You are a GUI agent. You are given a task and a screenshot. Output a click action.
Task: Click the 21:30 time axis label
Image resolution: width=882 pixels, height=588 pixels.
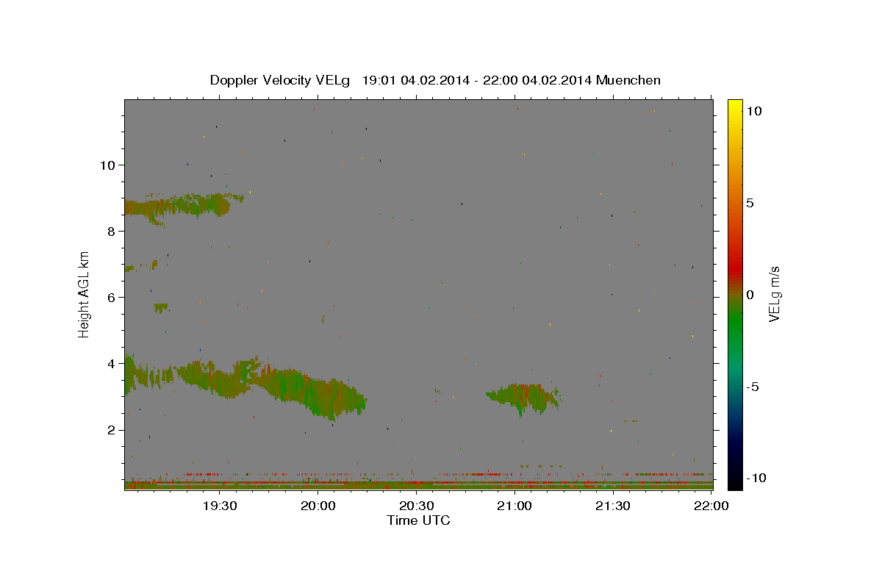(612, 506)
